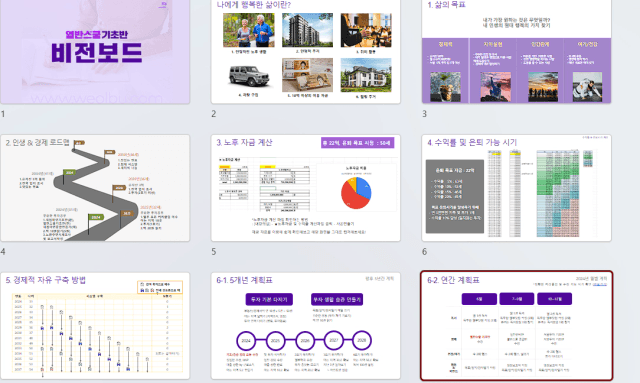
Task: Select slide 4 인생 & 경제 로드맵
Action: click(95, 188)
